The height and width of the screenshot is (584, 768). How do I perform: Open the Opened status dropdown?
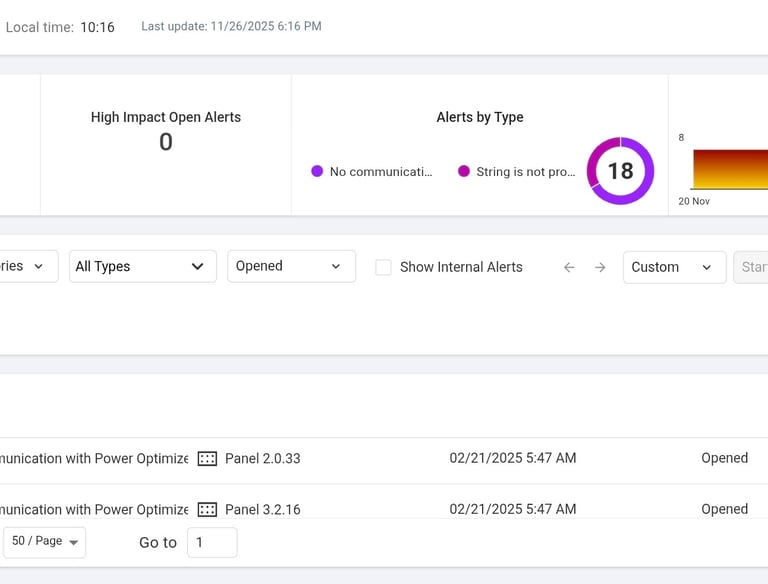pyautogui.click(x=291, y=267)
